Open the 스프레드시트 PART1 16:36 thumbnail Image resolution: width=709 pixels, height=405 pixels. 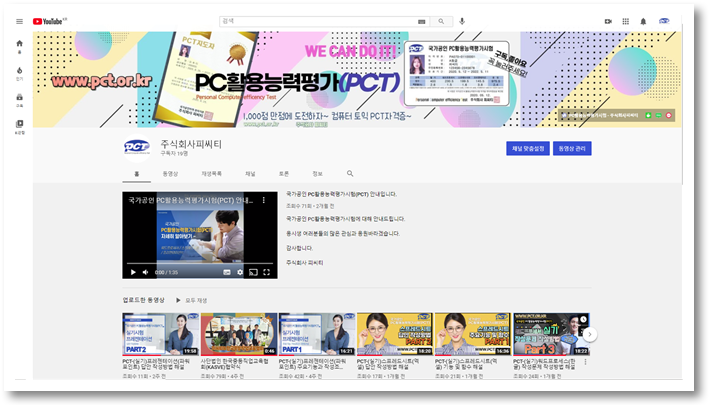click(x=473, y=334)
